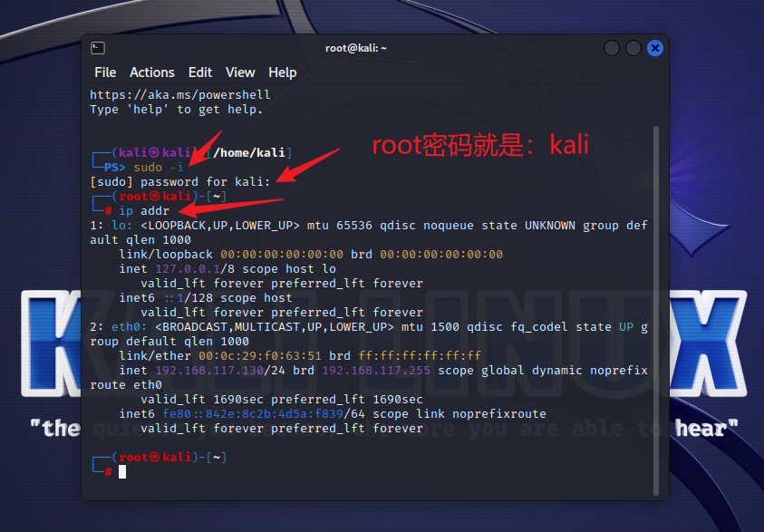Click the loopback address 127.0.0.1
This screenshot has width=764, height=532.
click(x=188, y=269)
